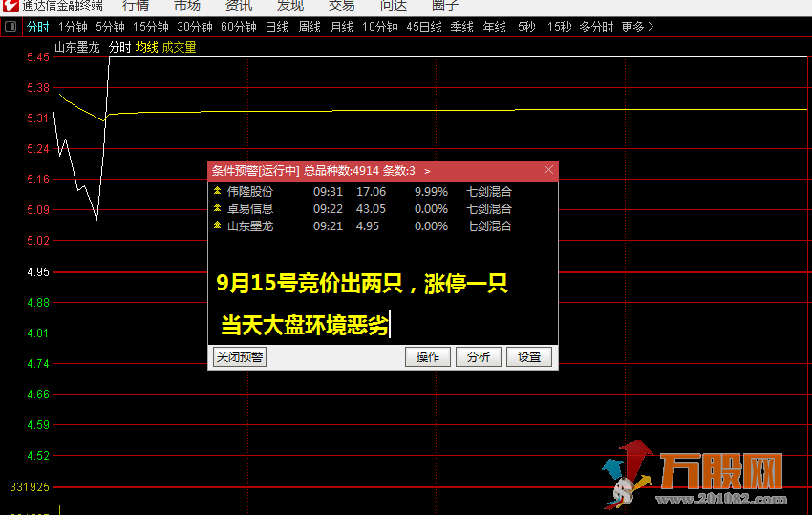Screen dimensions: 812x515
Task: Expand the alert title bar arrow
Action: 427,171
